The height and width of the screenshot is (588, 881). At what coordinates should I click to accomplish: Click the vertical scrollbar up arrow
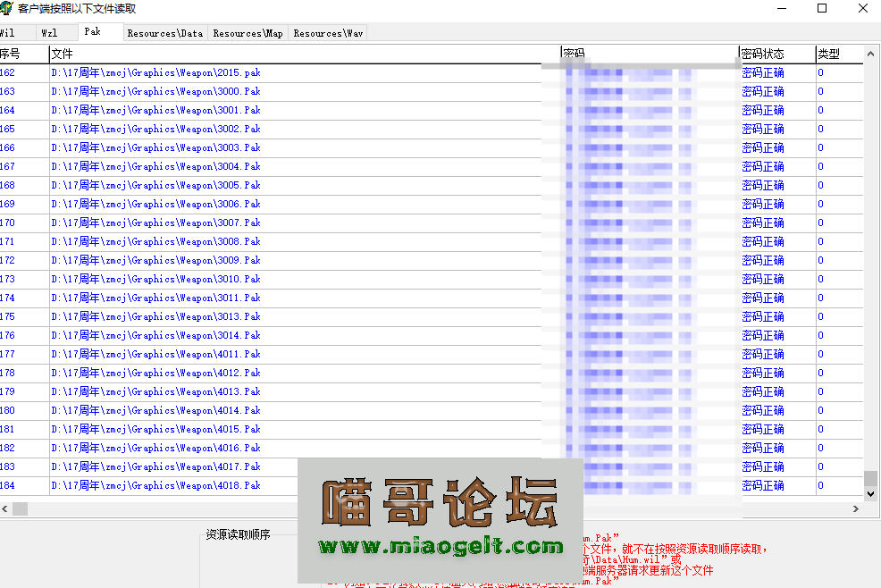point(872,54)
